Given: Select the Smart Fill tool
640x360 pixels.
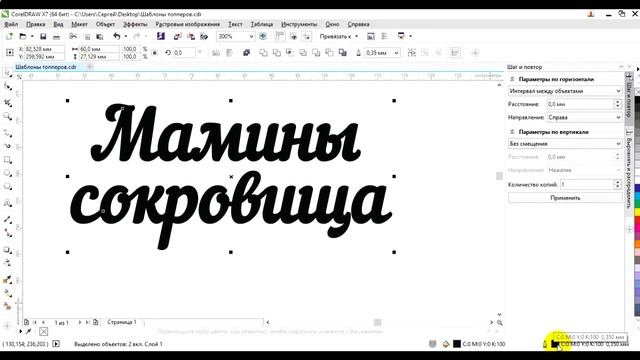Looking at the screenshot, I should click(7, 306).
